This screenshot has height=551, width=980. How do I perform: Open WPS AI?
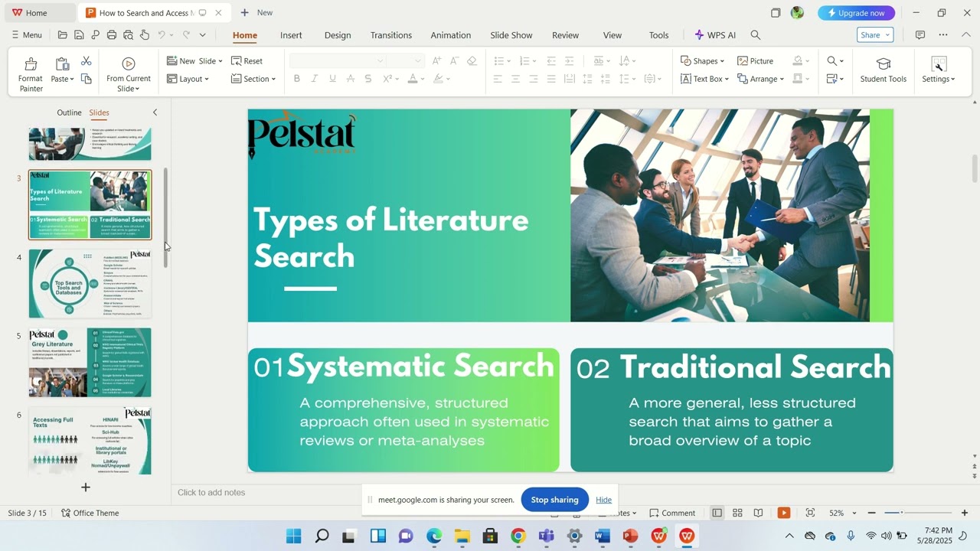715,35
